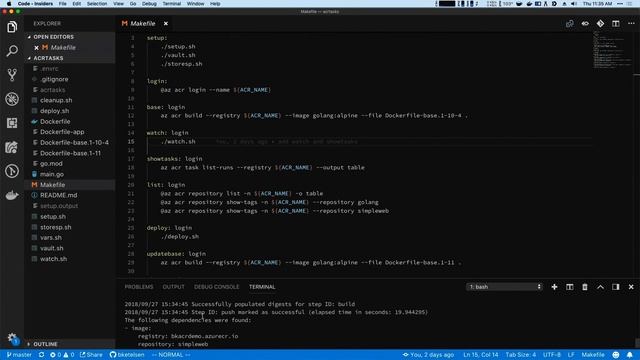Viewport: 640px width, 360px height.
Task: Collapse the OPEN EDITORS section
Action: click(x=53, y=37)
